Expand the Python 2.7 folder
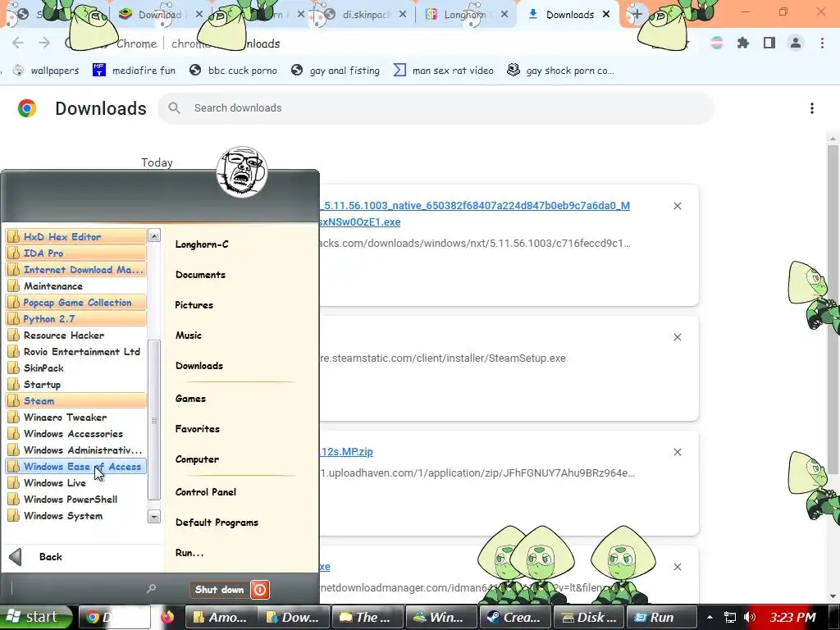Screen dimensions: 840x630 (x=76, y=319)
